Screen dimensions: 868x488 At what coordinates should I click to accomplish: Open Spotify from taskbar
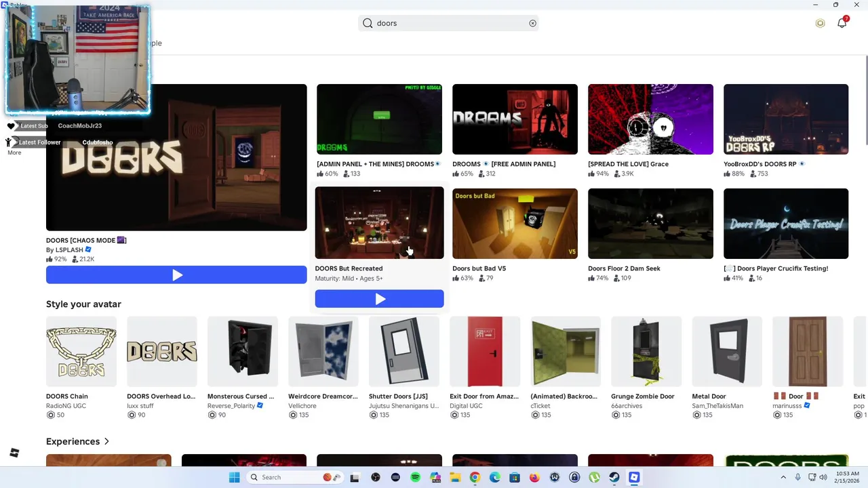pos(415,477)
